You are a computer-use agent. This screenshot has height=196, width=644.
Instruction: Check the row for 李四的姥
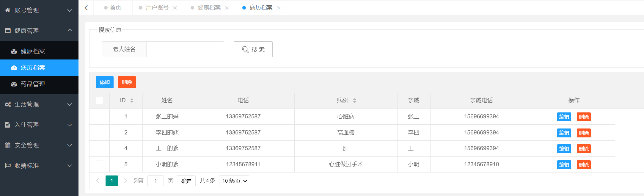tap(100, 133)
